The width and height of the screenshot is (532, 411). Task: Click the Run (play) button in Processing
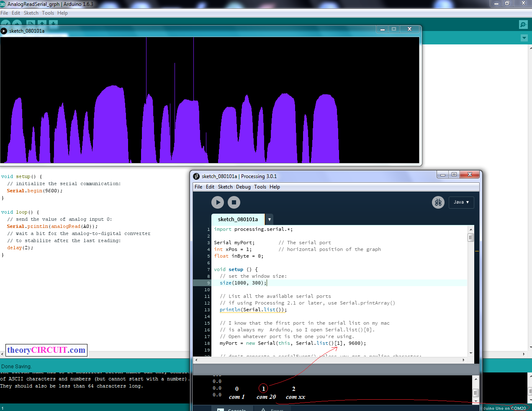[x=218, y=202]
